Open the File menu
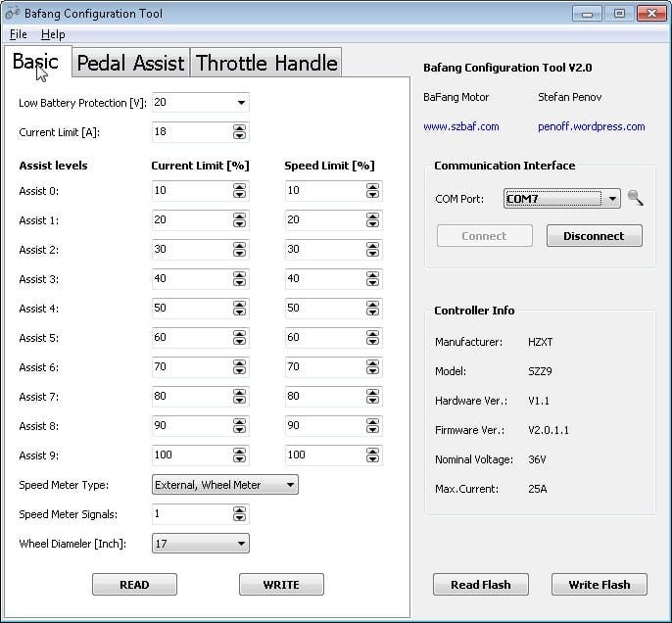 [x=18, y=34]
